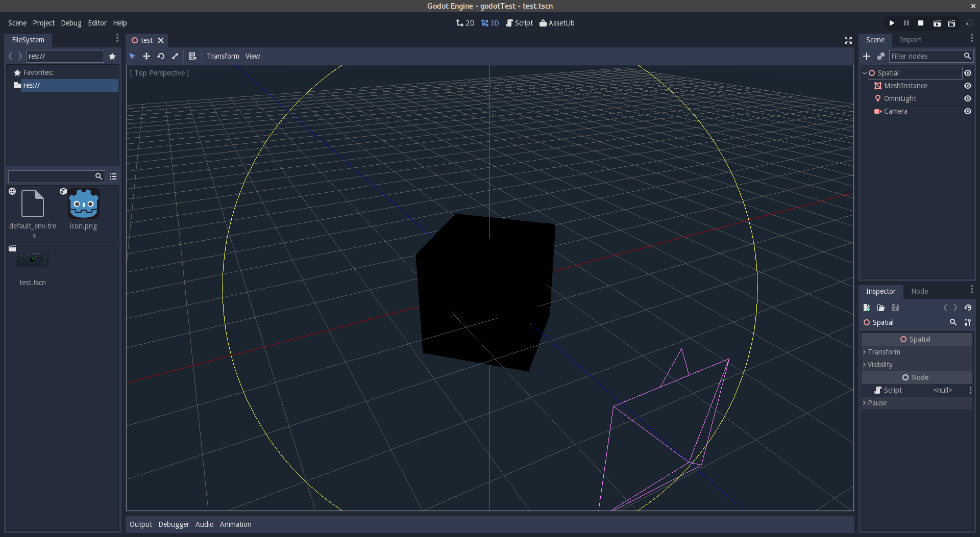Switch to 2D workspace
This screenshot has height=537, width=980.
[x=465, y=23]
